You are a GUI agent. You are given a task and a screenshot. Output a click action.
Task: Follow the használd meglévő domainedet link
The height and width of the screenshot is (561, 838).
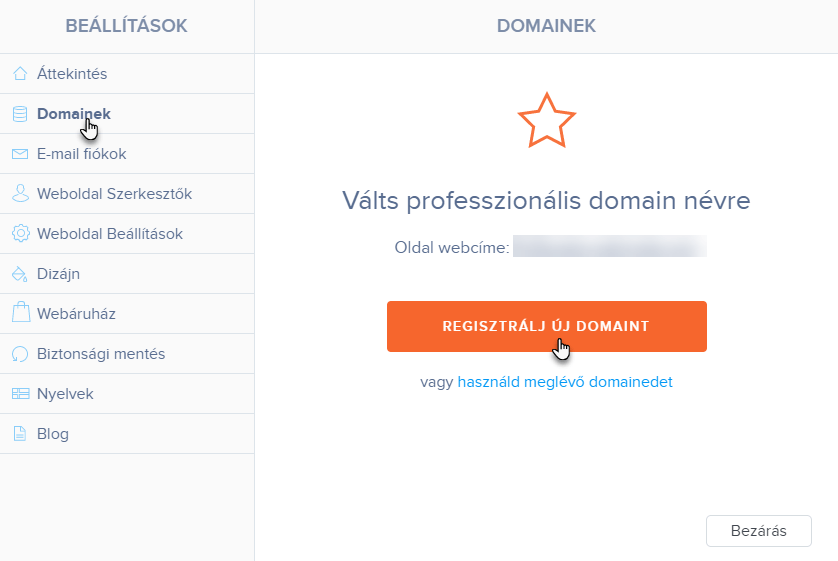click(565, 382)
